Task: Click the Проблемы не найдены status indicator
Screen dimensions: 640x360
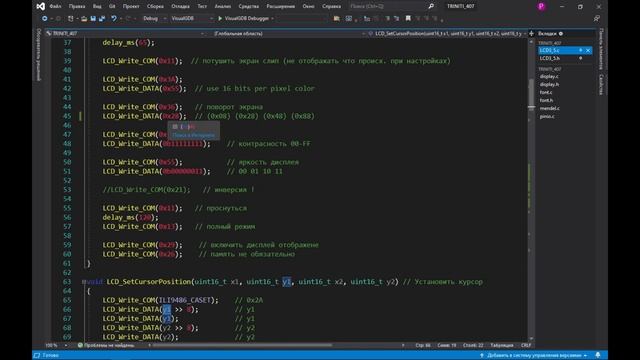Action: point(106,345)
